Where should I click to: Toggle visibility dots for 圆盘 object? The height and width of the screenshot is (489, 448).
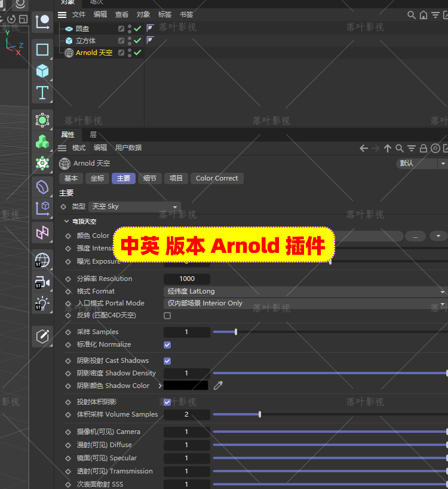coord(130,29)
